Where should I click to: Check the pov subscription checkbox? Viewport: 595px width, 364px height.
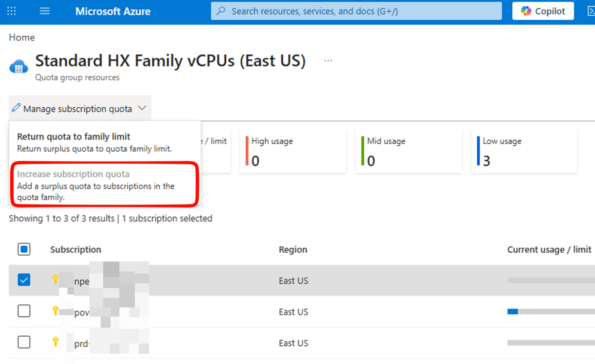tap(24, 311)
